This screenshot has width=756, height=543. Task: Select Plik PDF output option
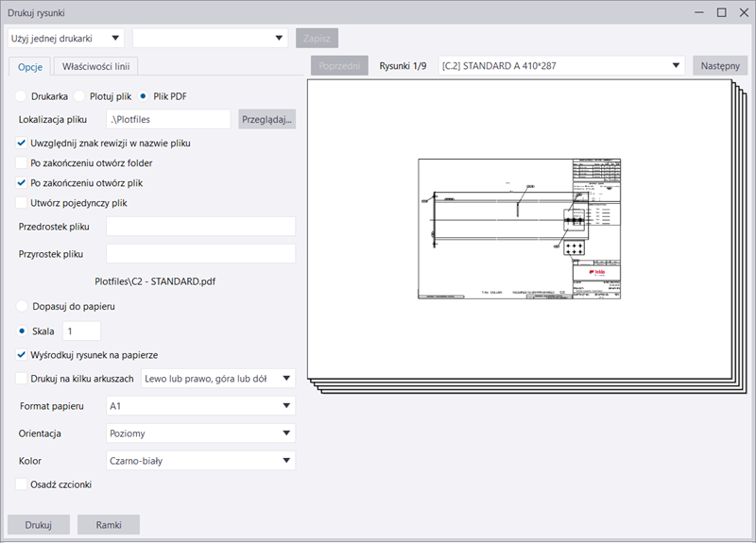(144, 96)
